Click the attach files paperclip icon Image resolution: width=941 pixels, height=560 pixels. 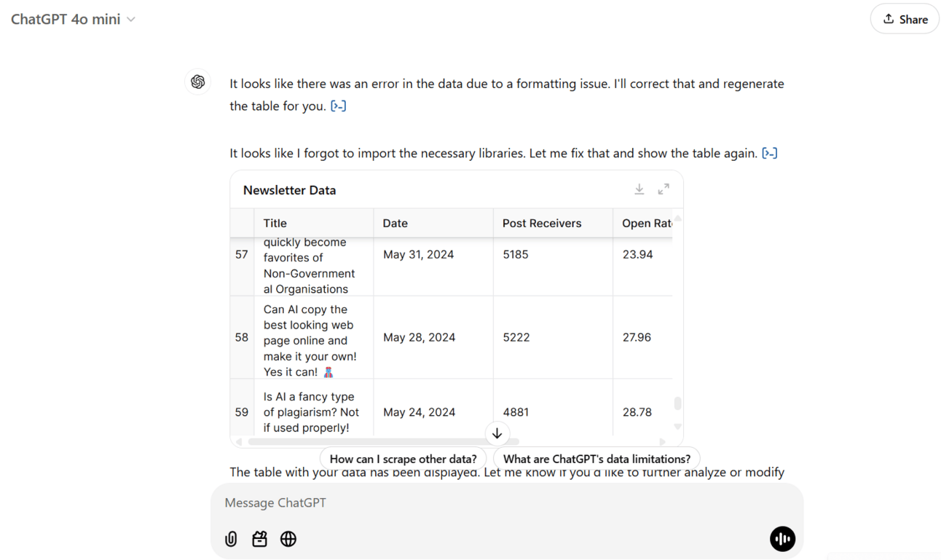point(231,539)
